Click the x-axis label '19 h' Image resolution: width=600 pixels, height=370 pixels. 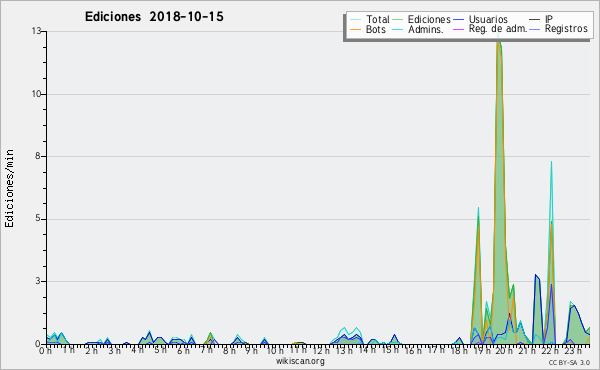point(482,351)
